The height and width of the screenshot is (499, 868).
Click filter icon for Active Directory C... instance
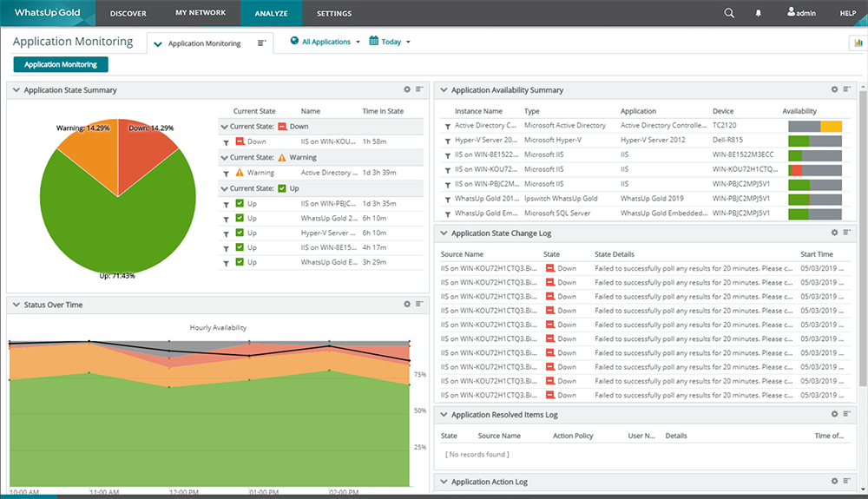[x=447, y=127]
